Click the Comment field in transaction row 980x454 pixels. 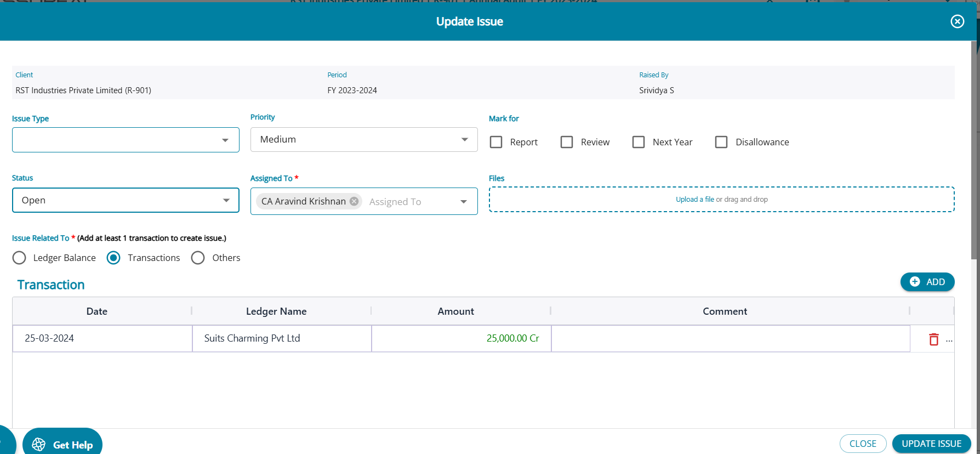tap(730, 338)
